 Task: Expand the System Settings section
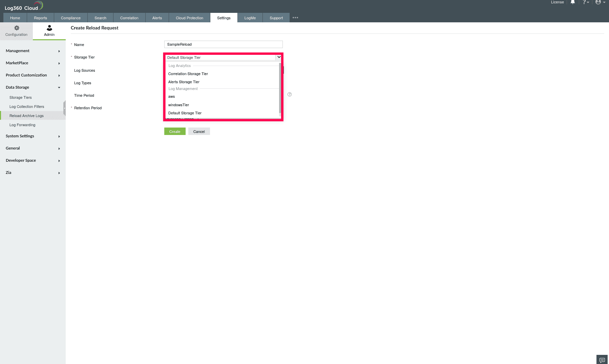tap(33, 136)
